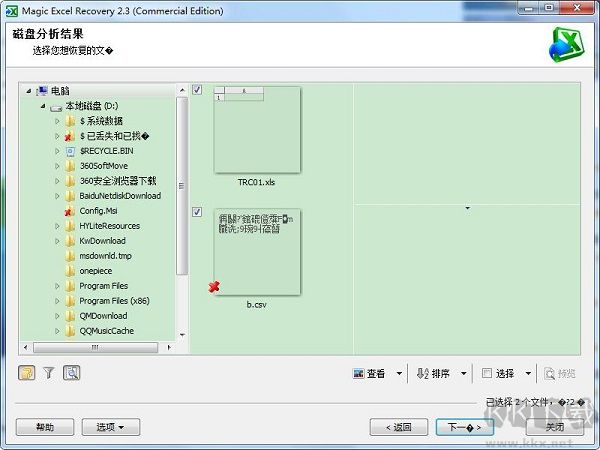Open the filter funnel icon
600x450 pixels.
(x=49, y=373)
